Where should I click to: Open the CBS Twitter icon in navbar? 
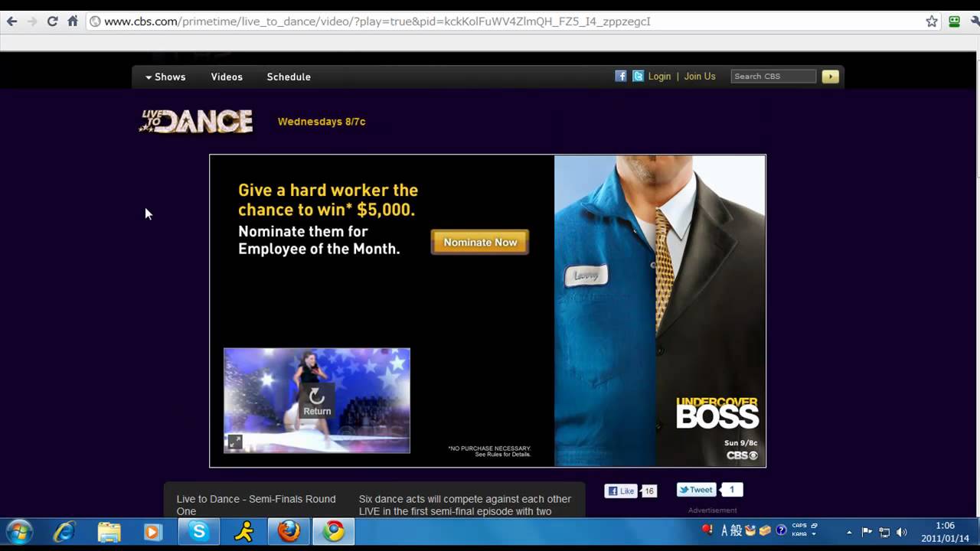click(638, 76)
